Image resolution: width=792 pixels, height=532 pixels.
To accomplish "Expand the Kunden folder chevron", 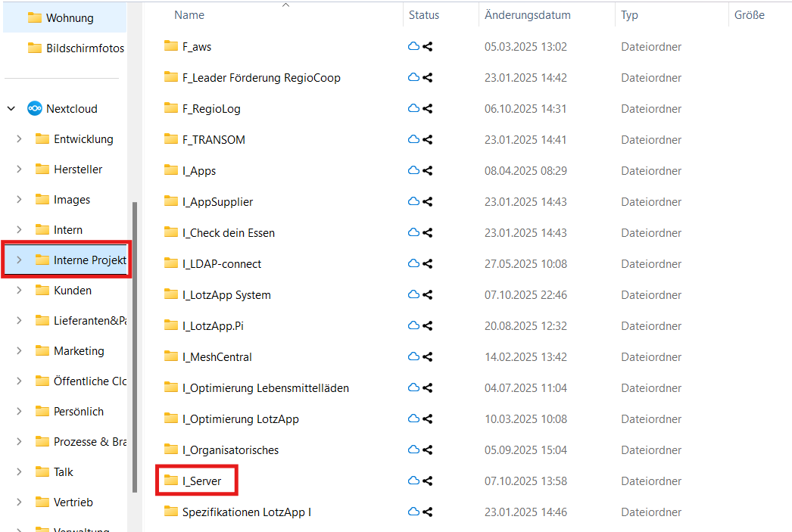I will (20, 291).
